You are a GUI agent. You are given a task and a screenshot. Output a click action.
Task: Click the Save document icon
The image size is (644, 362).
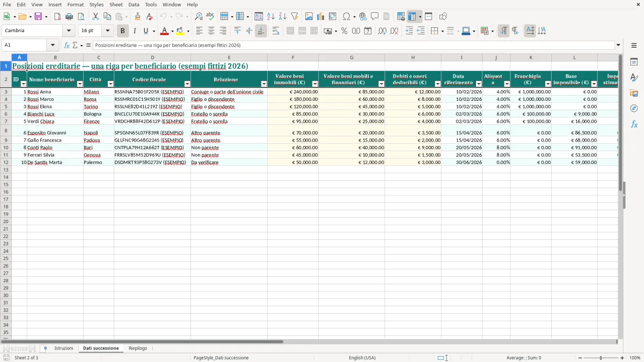pyautogui.click(x=38, y=17)
